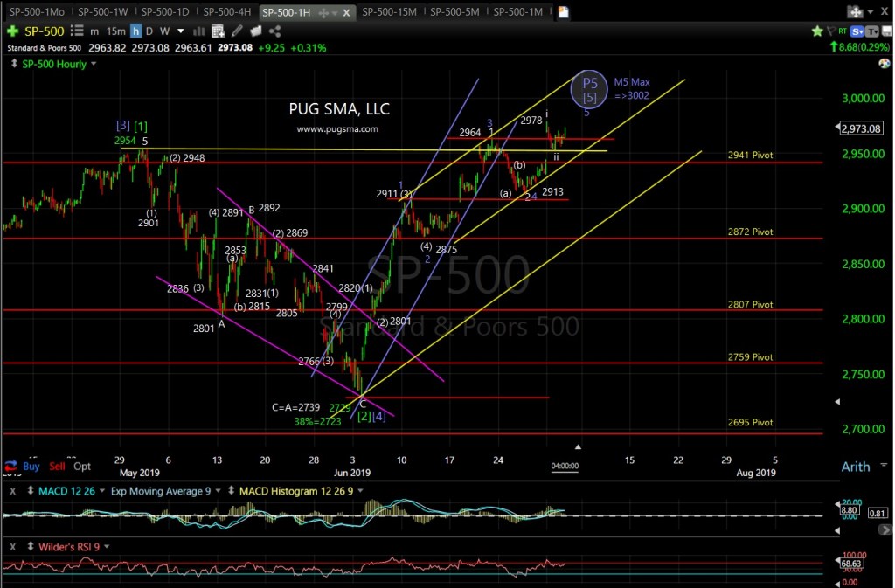
Task: Open the symbol list icon beside SP-500
Action: [x=77, y=31]
